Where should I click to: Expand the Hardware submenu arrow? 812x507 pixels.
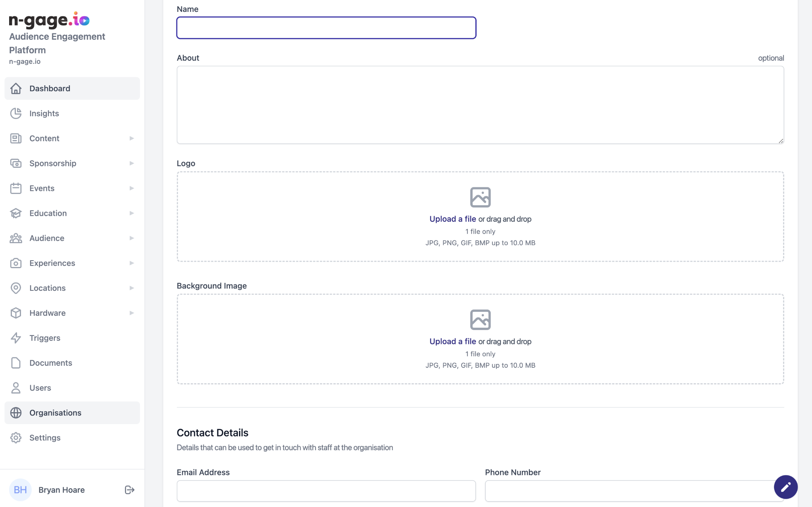132,313
